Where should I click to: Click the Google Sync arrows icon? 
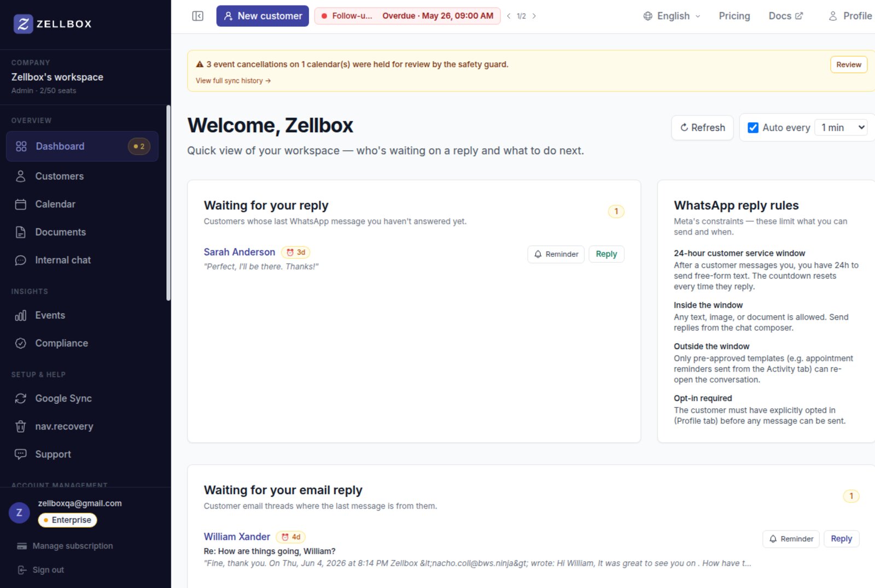click(21, 398)
